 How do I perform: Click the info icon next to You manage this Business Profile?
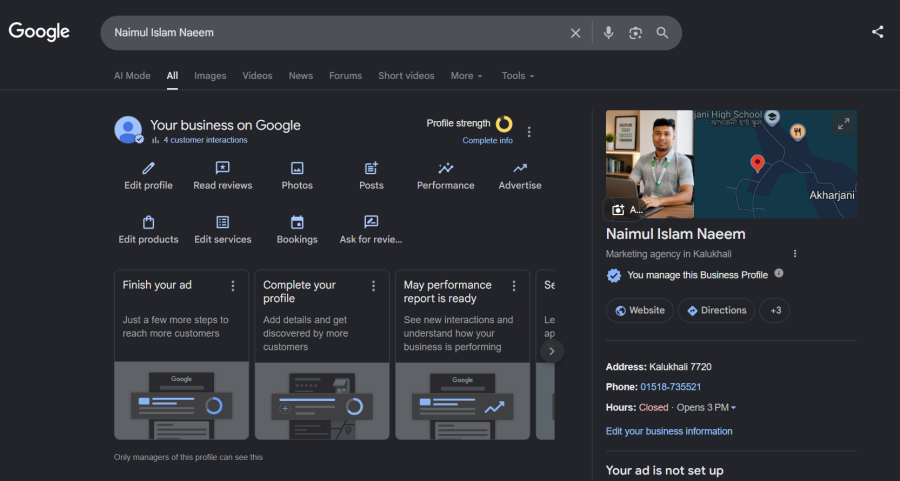click(x=779, y=273)
